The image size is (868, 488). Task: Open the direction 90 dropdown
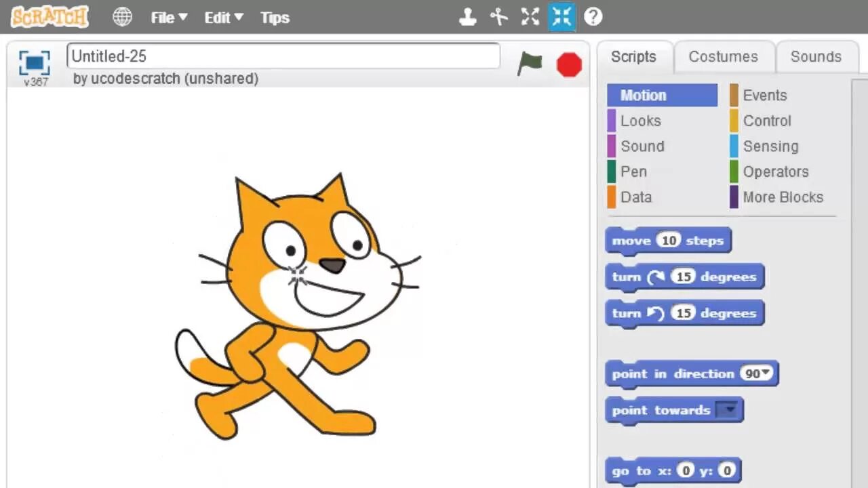(757, 373)
